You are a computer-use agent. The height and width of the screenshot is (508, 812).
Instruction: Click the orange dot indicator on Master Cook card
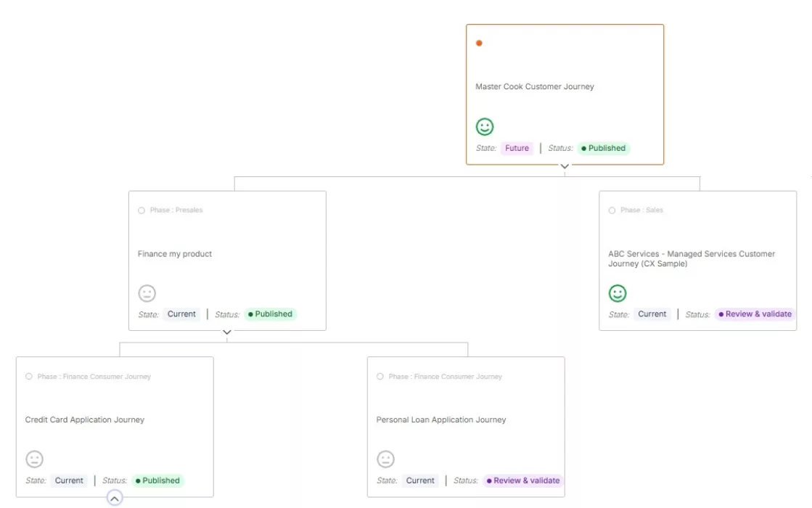(x=479, y=42)
